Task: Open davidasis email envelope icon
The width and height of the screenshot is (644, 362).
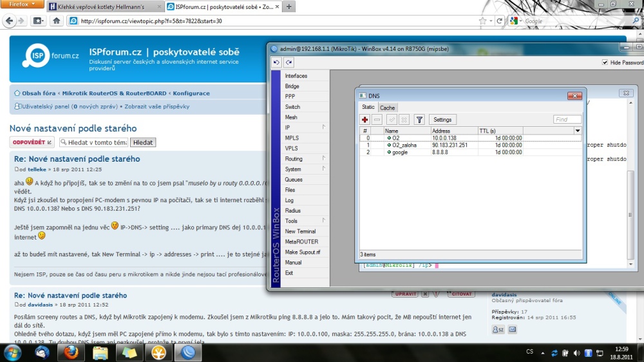Action: tap(512, 330)
